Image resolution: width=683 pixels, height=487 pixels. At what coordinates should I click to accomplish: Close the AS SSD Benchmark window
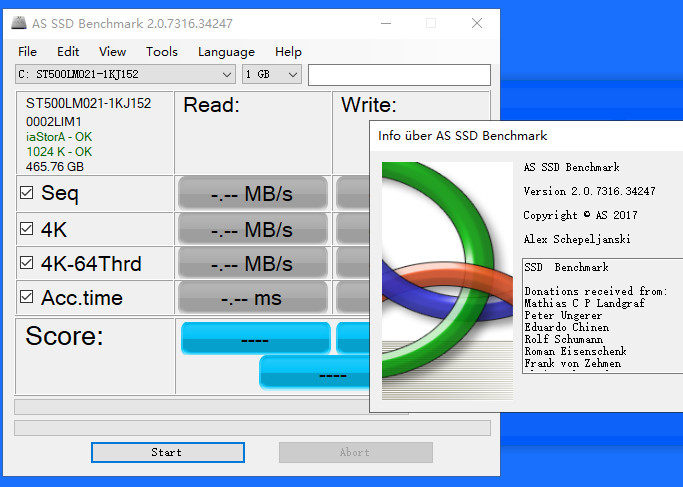click(x=477, y=23)
